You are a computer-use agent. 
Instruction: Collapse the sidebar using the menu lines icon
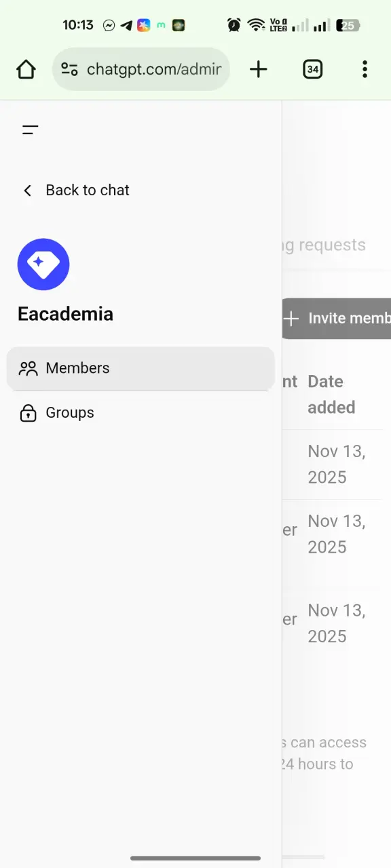click(30, 130)
